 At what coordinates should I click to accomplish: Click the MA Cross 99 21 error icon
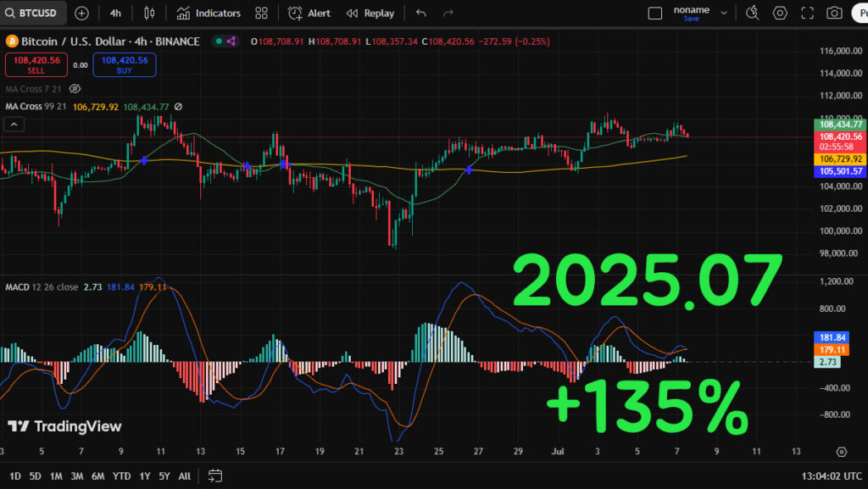pos(178,107)
